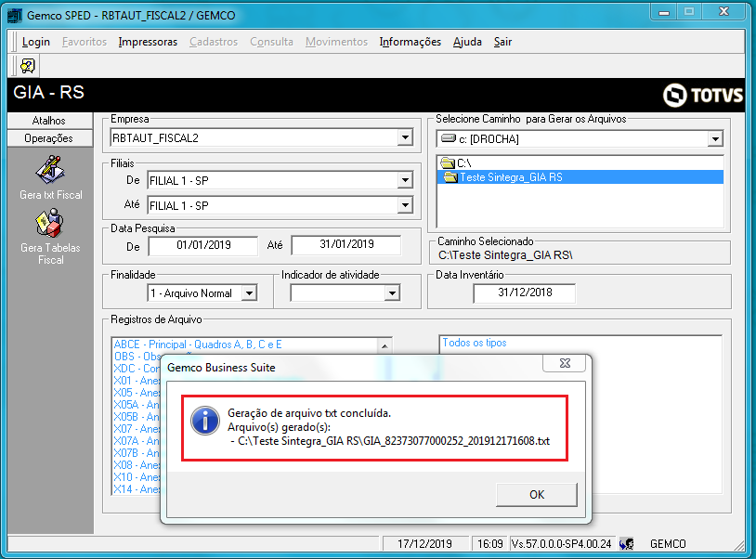
Task: Select the Todos os tipos list entry
Action: click(x=475, y=343)
